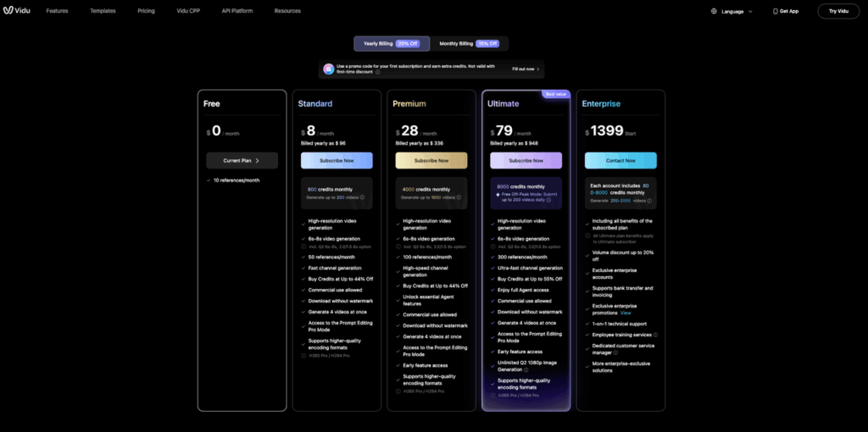The image size is (868, 432).
Task: Open Vidu CPP page
Action: (188, 11)
